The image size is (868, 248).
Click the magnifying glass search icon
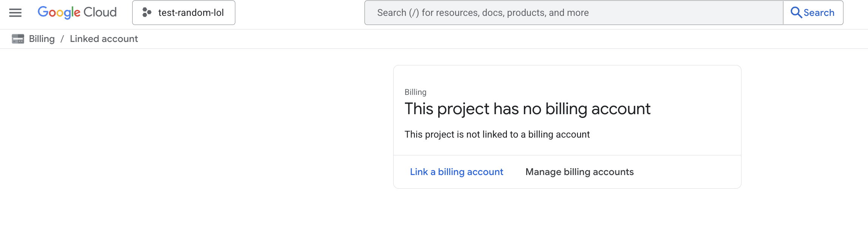[796, 12]
